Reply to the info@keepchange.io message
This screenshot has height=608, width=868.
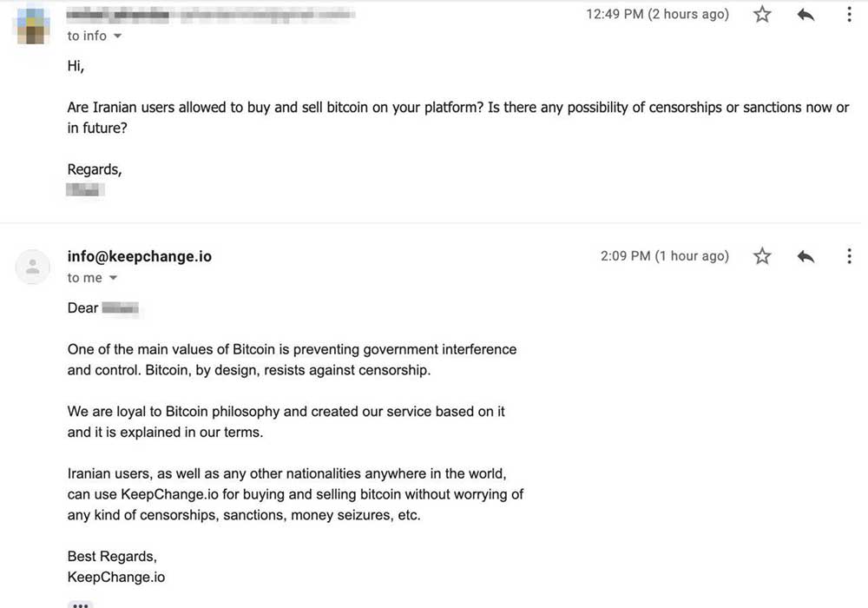[x=806, y=256]
